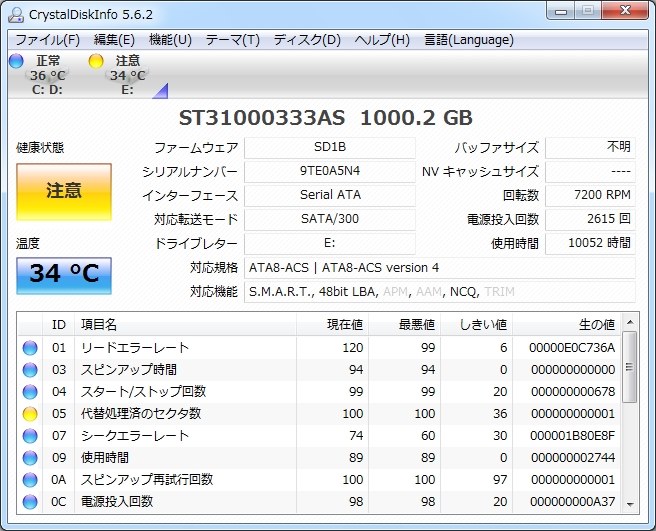Click raw value 000000000A37
Screen dimensions: 656x531
[572, 502]
